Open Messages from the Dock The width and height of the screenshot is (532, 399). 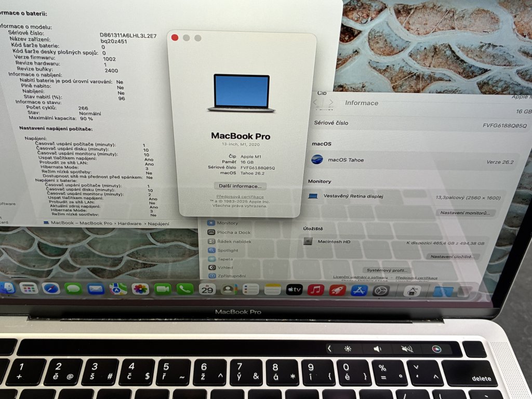click(73, 289)
